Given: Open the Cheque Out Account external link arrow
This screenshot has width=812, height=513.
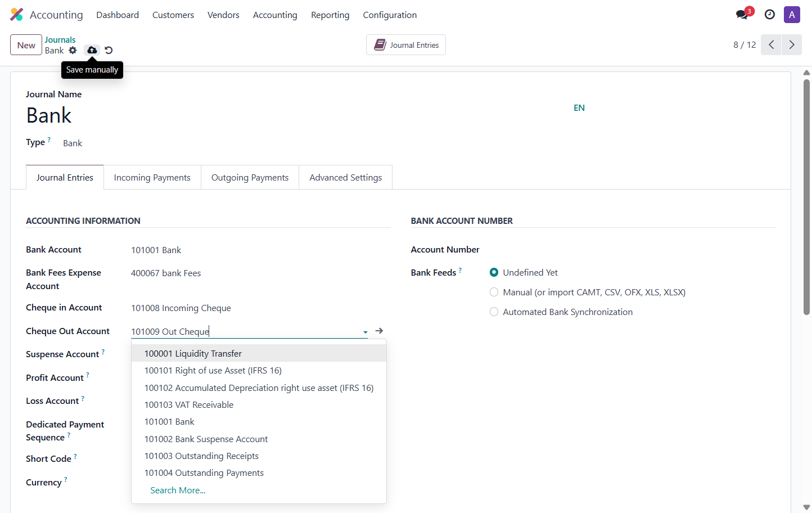Looking at the screenshot, I should pyautogui.click(x=379, y=331).
